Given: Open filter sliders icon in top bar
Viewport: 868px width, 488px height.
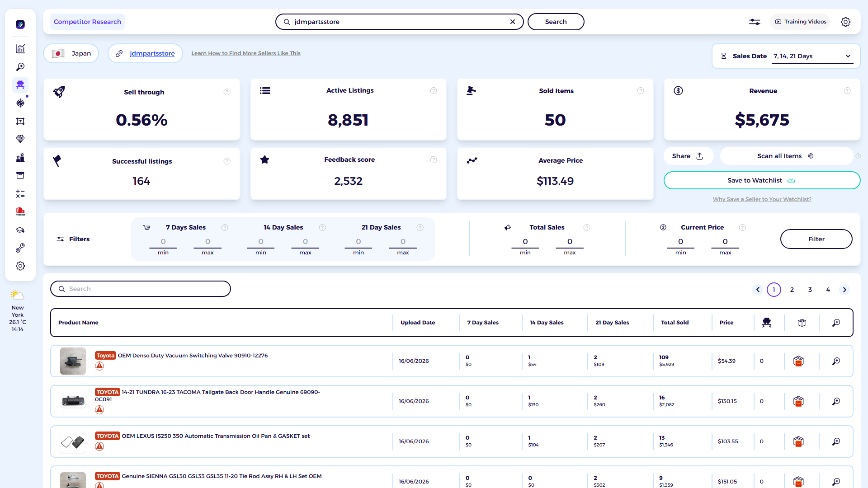Looking at the screenshot, I should click(x=755, y=22).
